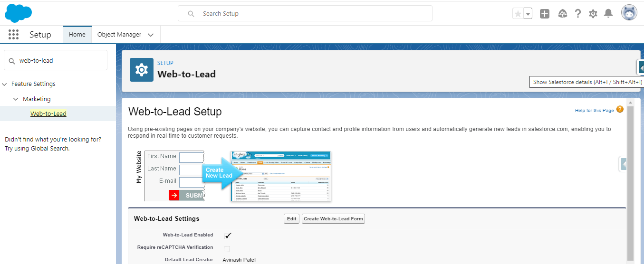Open the Object Manager dropdown chevron
The image size is (644, 264).
(x=151, y=35)
